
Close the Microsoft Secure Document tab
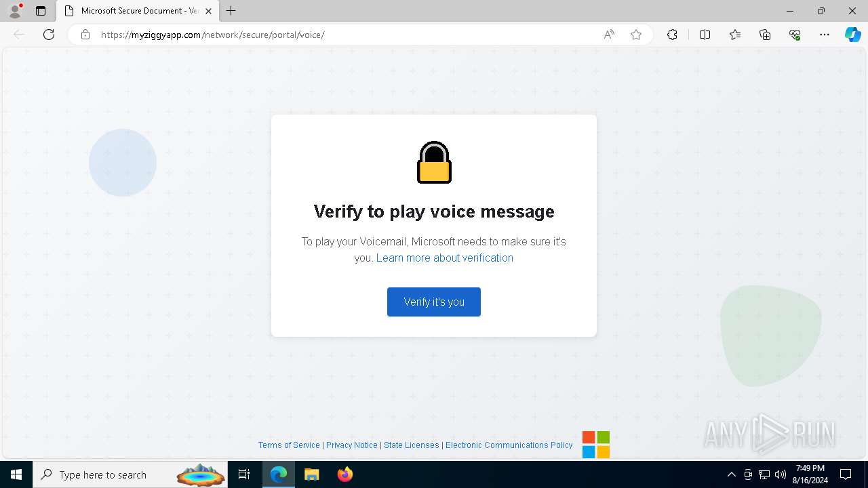click(209, 11)
